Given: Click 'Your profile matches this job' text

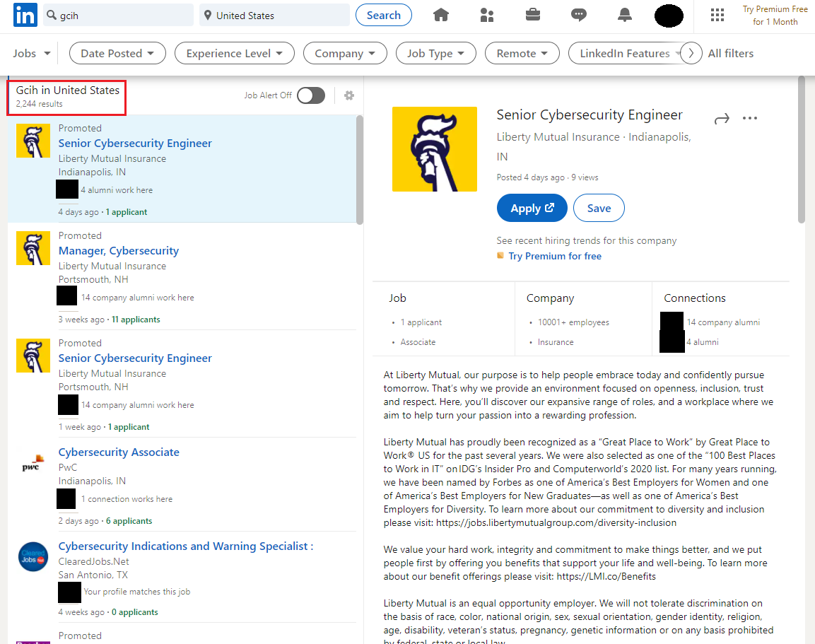Looking at the screenshot, I should [x=136, y=592].
